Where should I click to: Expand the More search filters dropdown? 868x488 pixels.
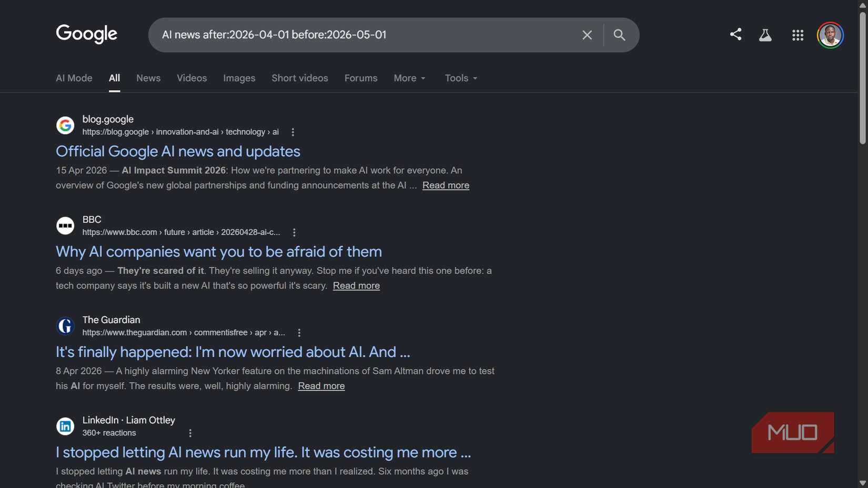coord(409,78)
